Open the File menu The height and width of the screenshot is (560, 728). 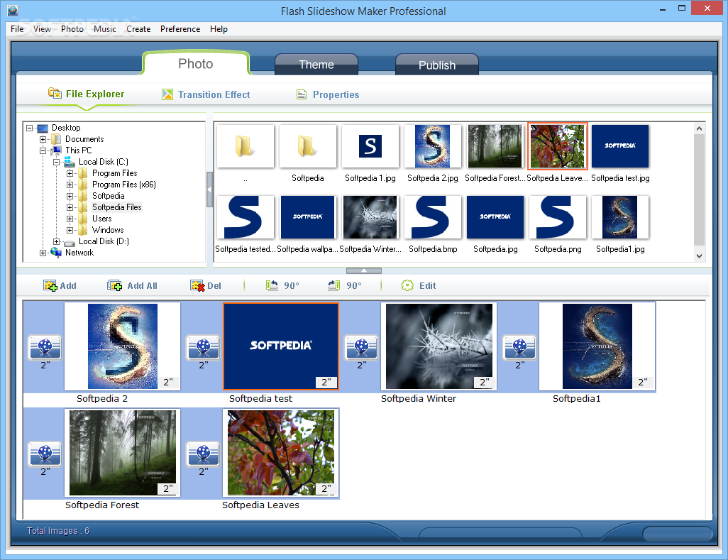(x=17, y=29)
